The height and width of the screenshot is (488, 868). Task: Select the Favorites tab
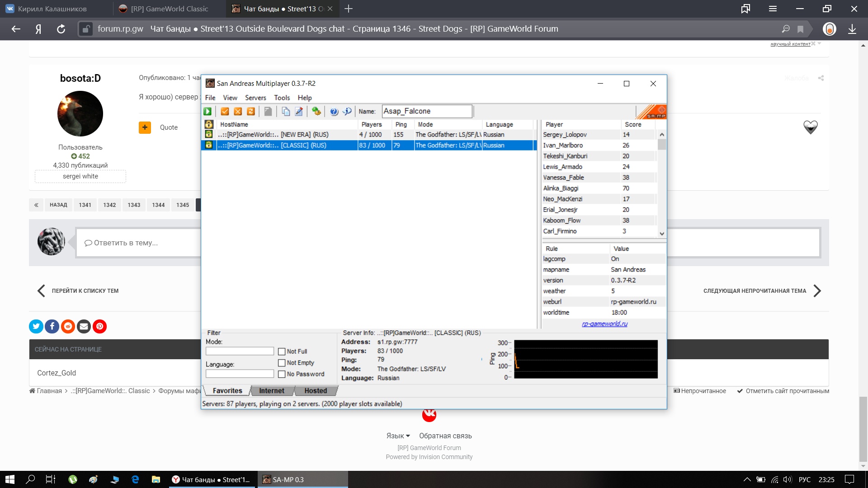[x=227, y=391]
